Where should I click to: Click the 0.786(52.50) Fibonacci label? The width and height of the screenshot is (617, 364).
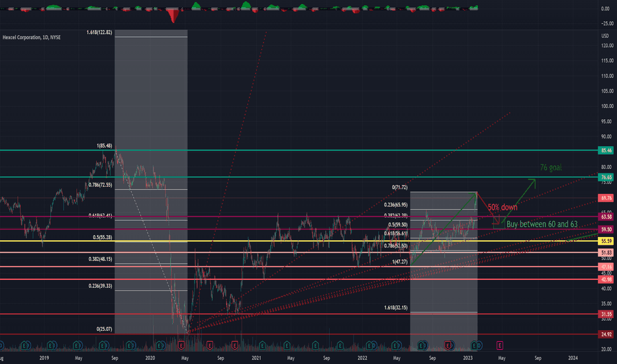click(x=396, y=246)
